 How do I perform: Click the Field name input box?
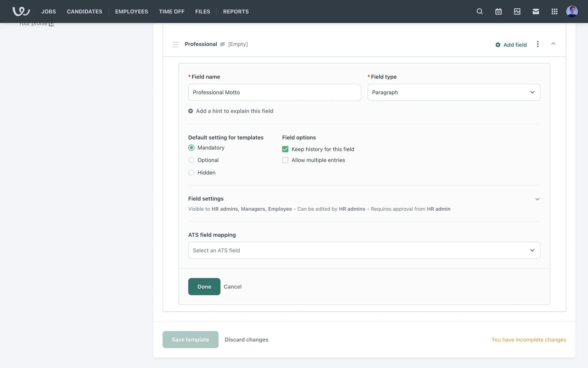click(x=274, y=92)
